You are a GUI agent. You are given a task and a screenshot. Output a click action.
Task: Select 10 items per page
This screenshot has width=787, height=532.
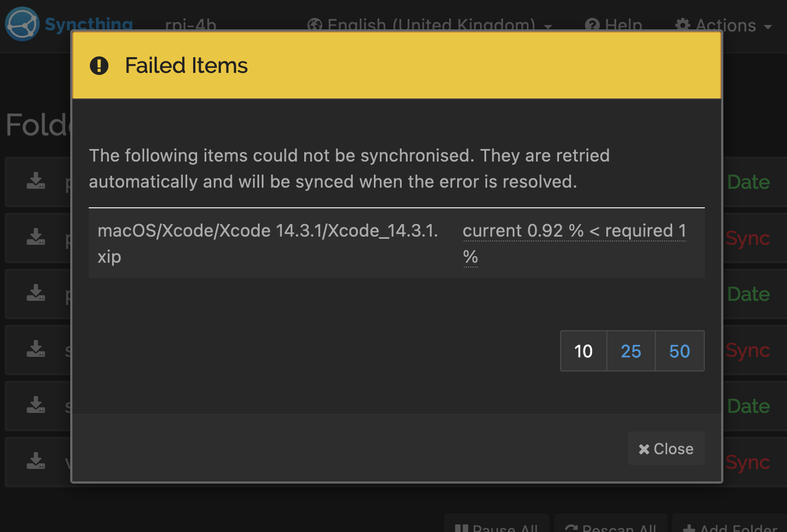tap(583, 351)
